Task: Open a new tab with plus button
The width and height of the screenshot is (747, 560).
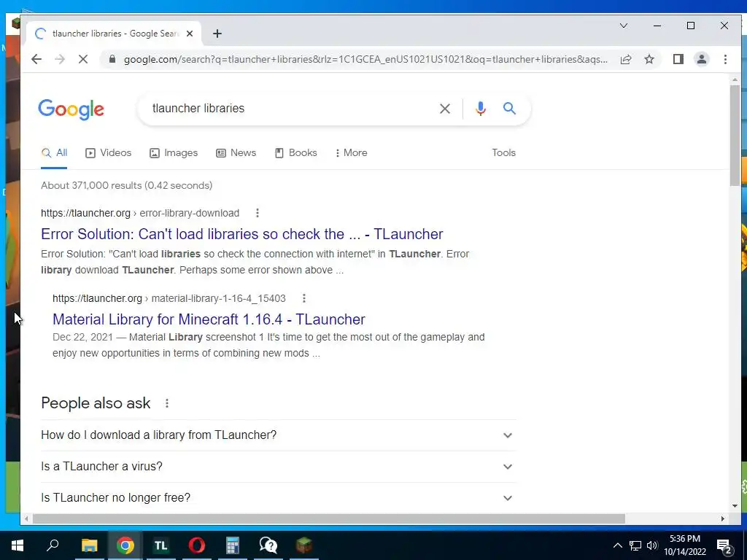Action: pos(217,34)
